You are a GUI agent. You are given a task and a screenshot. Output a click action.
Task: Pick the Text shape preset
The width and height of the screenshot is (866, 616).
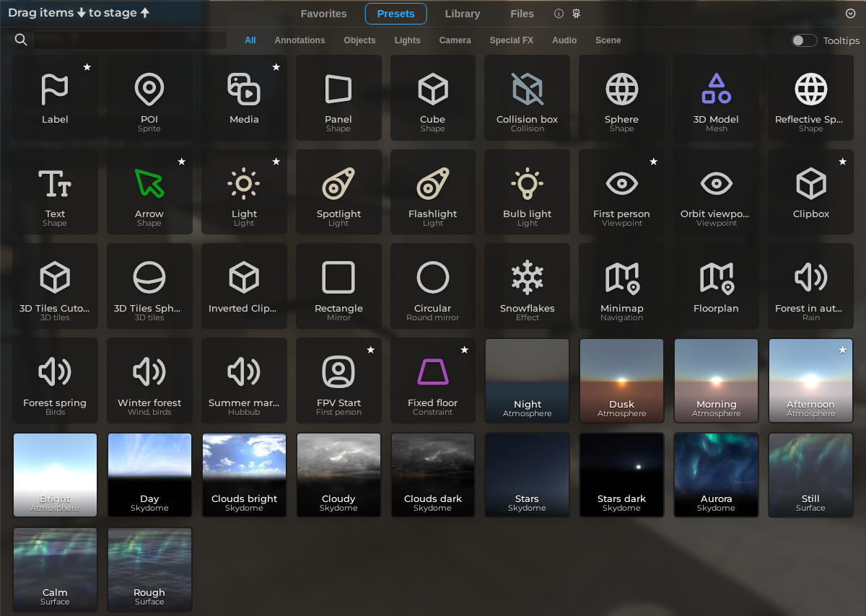point(55,192)
